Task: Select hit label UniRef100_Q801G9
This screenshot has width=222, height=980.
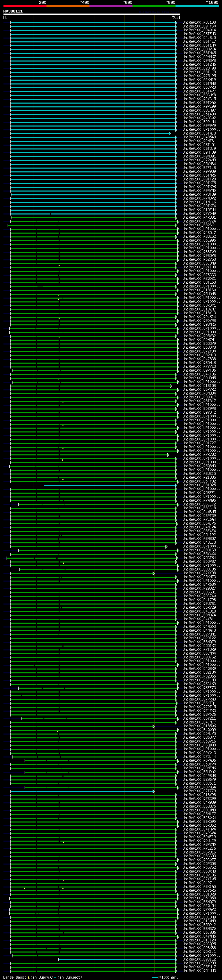Action: [x=199, y=550]
